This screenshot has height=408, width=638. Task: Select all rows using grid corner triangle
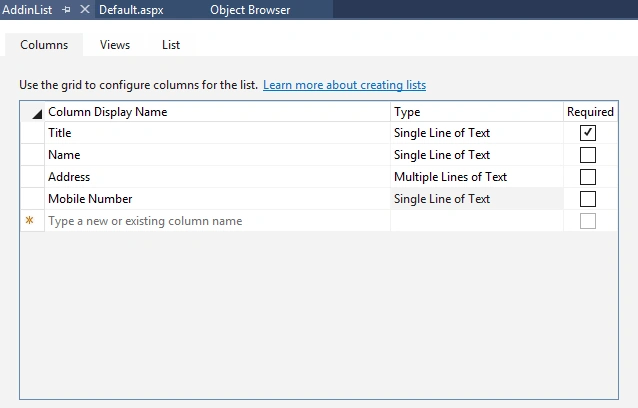37,114
